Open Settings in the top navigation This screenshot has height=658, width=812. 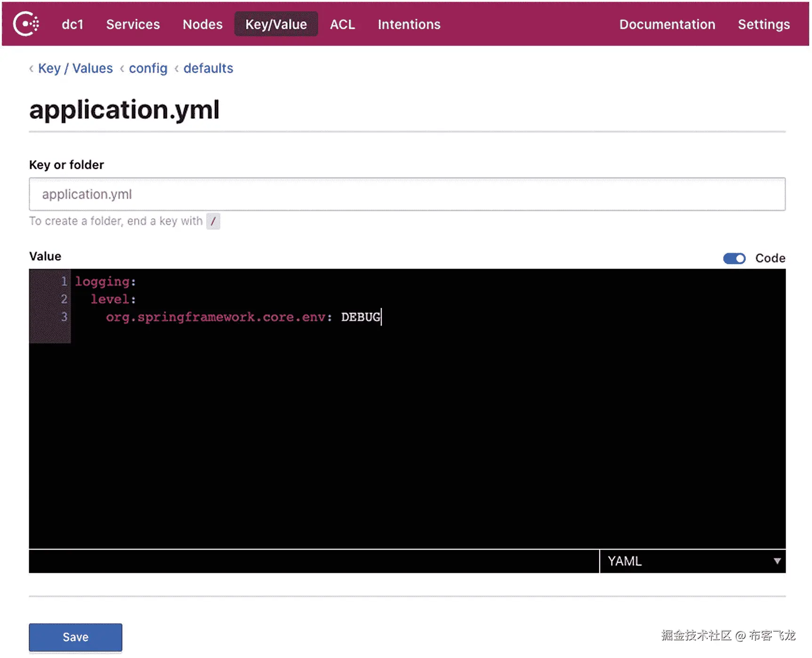click(x=764, y=24)
